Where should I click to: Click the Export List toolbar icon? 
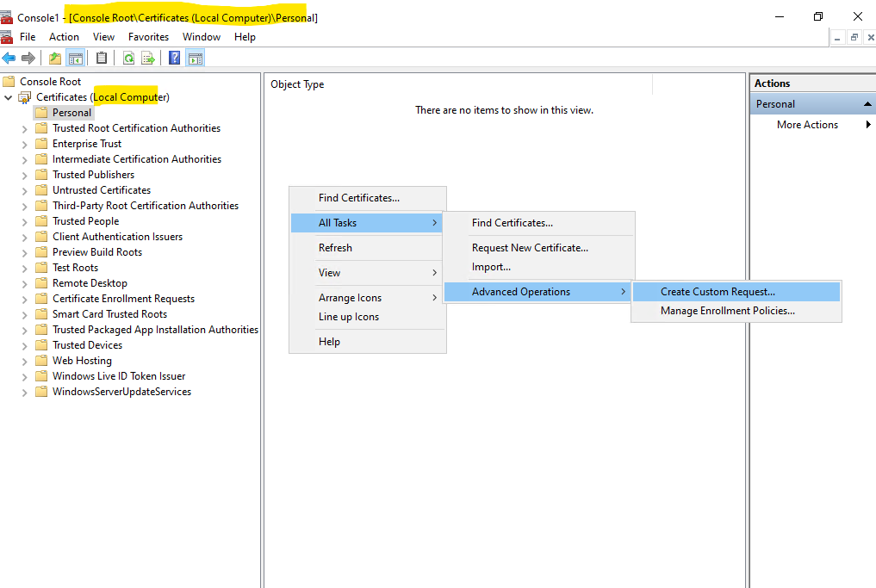(x=148, y=58)
